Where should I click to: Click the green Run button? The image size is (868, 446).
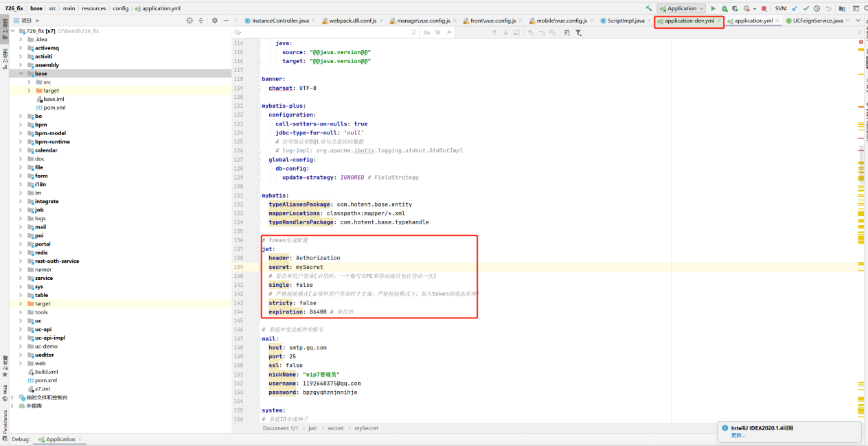coord(713,8)
